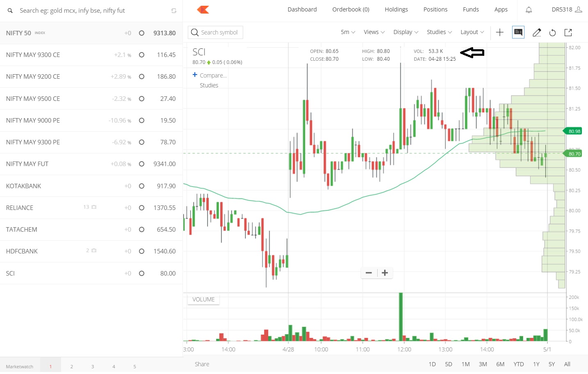Switch to marketwatch tab 5
This screenshot has height=374, width=588.
point(134,366)
